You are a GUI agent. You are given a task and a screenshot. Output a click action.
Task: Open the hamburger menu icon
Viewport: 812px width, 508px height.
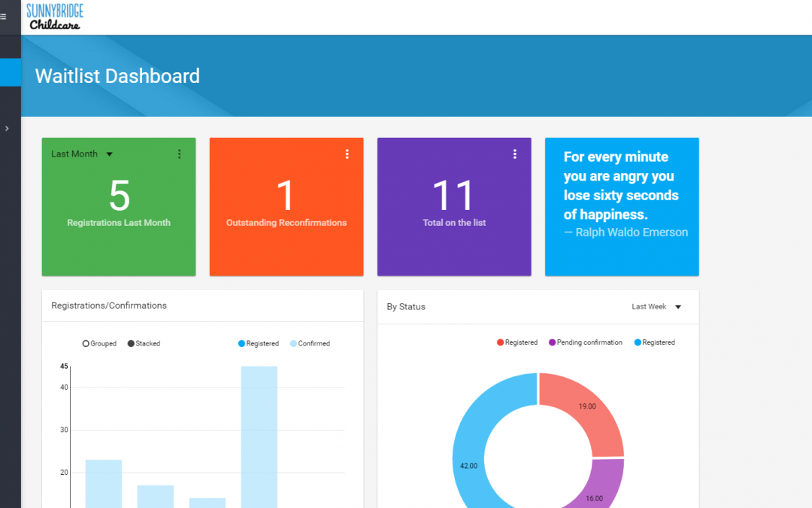pos(3,17)
